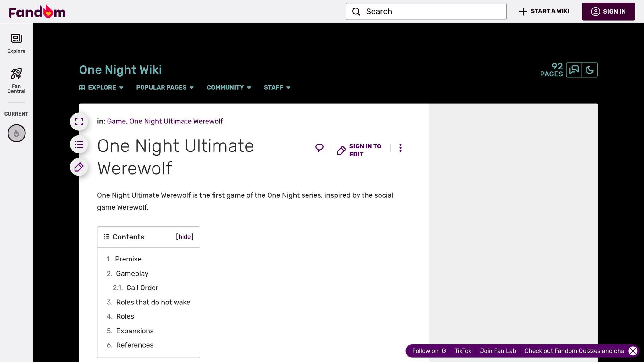The image size is (644, 362).
Task: Hide the Contents box
Action: click(185, 237)
